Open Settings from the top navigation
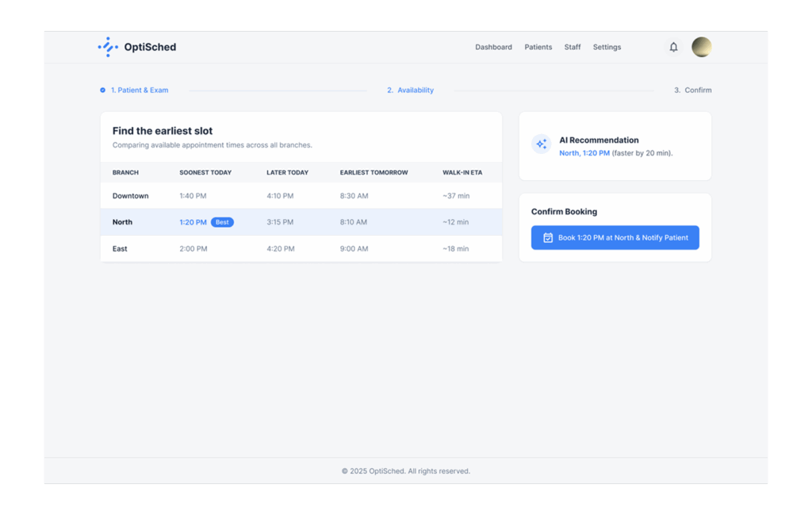The height and width of the screenshot is (515, 812). click(607, 47)
